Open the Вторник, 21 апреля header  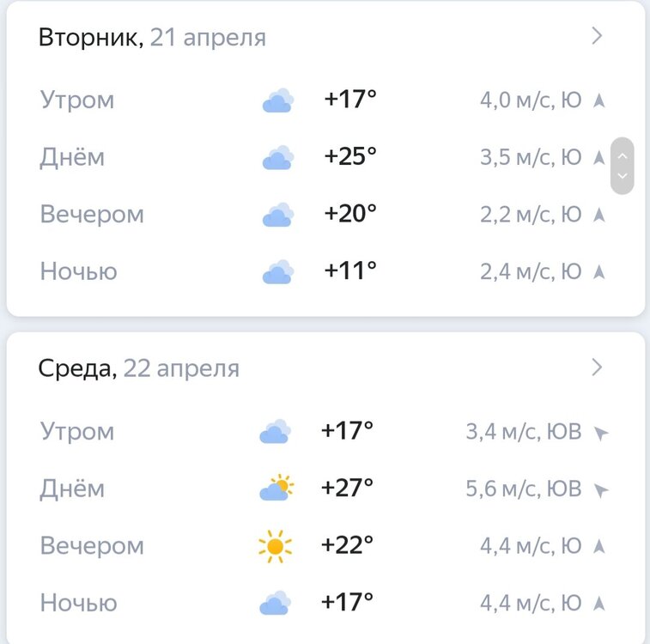(152, 37)
